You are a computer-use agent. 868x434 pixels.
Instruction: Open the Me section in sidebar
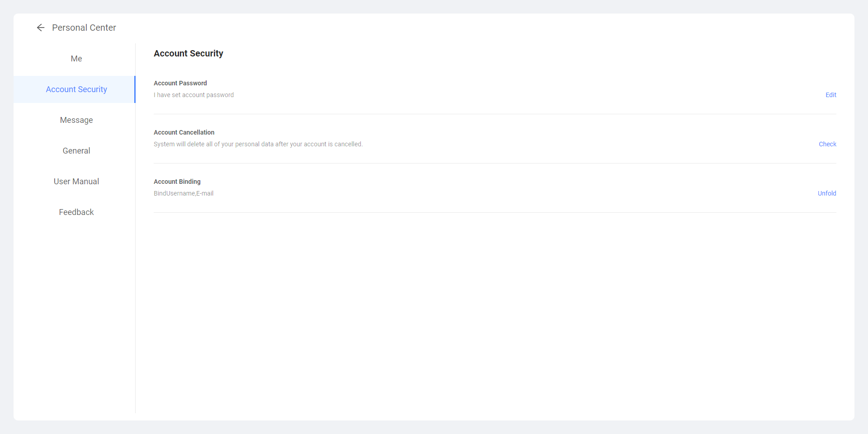click(x=76, y=59)
